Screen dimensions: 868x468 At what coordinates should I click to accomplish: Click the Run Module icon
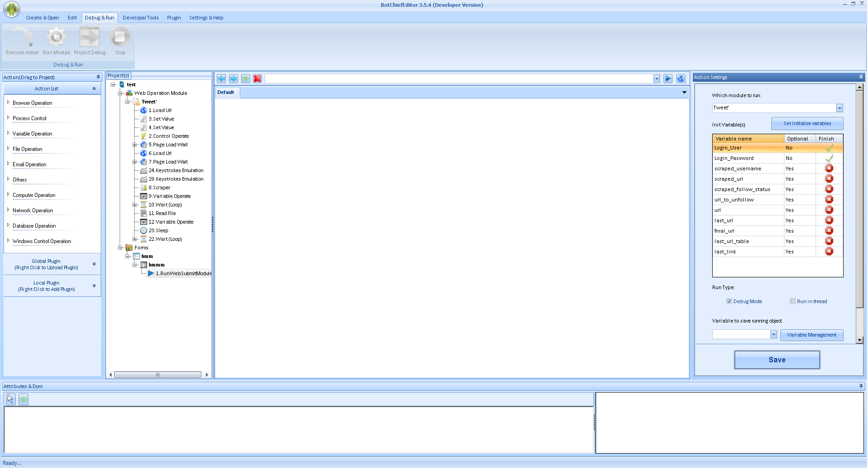pos(56,37)
